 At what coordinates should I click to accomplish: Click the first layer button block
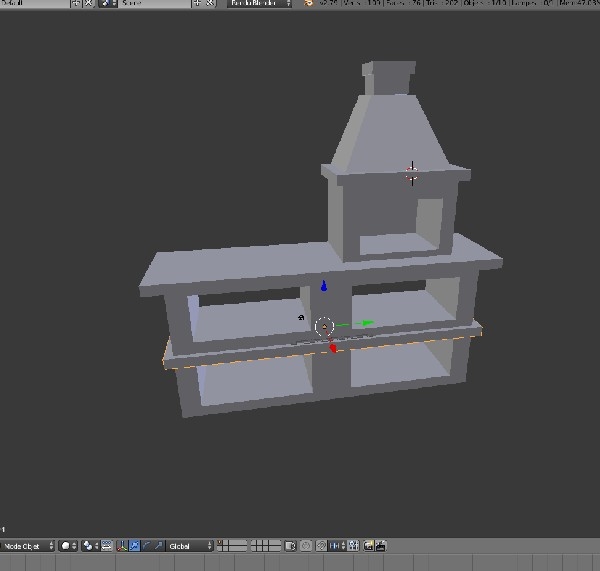click(232, 546)
